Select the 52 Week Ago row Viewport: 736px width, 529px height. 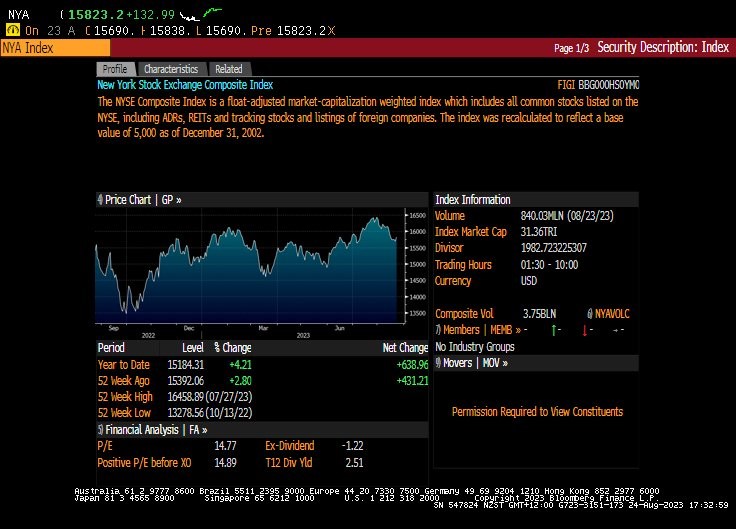(x=262, y=381)
